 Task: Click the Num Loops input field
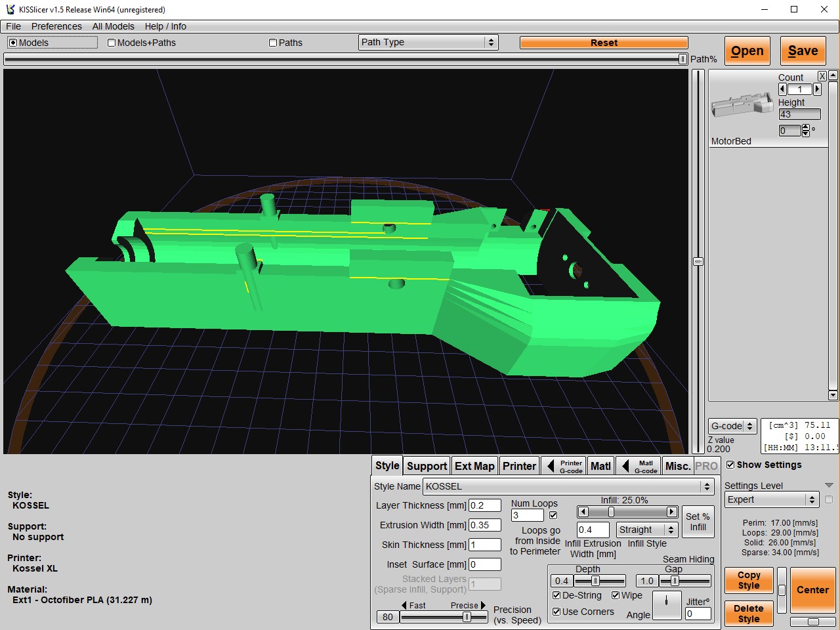[x=528, y=515]
